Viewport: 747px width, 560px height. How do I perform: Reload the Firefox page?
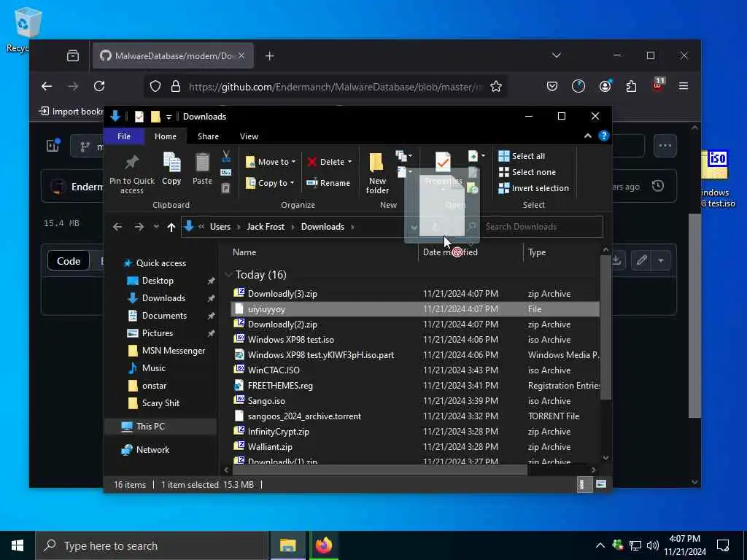coord(99,86)
